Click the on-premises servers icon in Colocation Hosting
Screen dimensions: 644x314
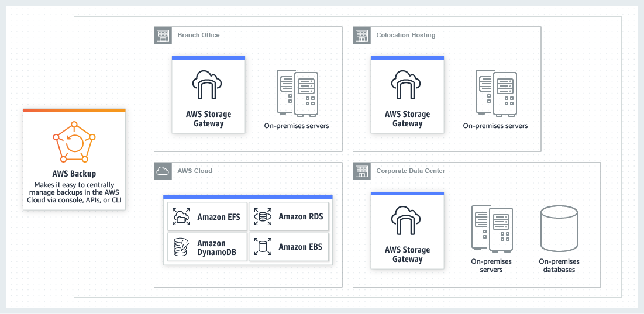point(496,93)
